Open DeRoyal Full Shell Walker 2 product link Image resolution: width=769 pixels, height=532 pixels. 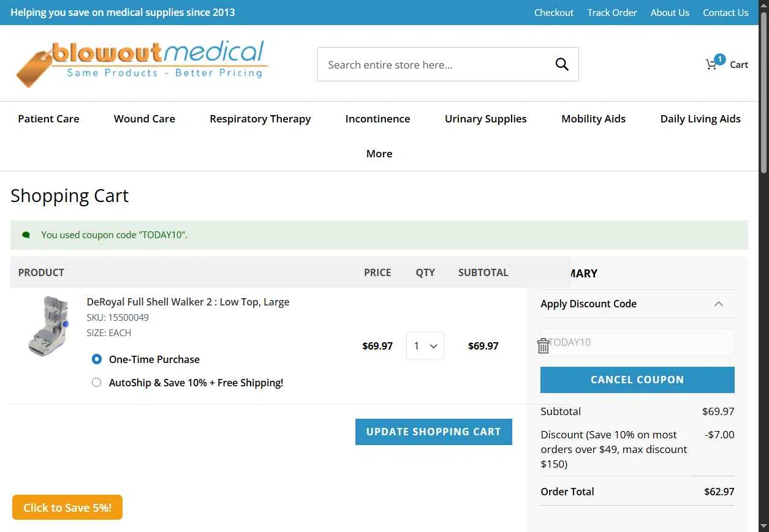188,302
